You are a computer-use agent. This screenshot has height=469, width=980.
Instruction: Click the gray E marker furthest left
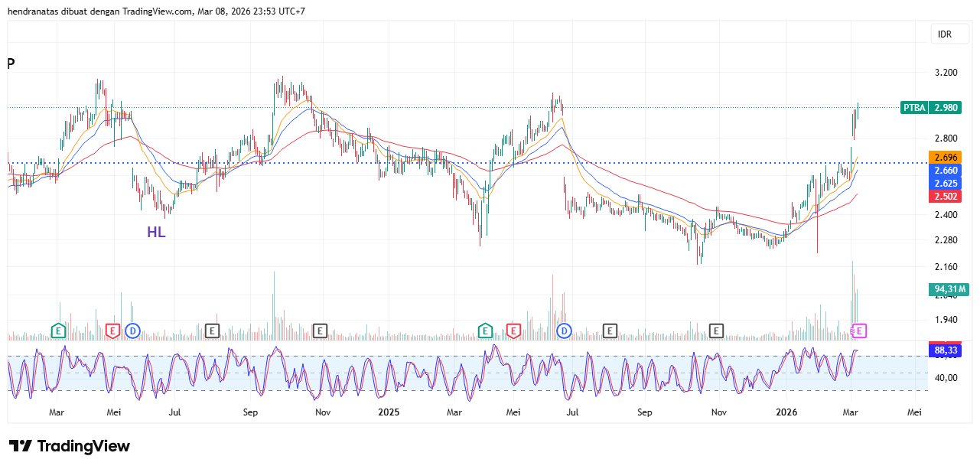click(212, 331)
